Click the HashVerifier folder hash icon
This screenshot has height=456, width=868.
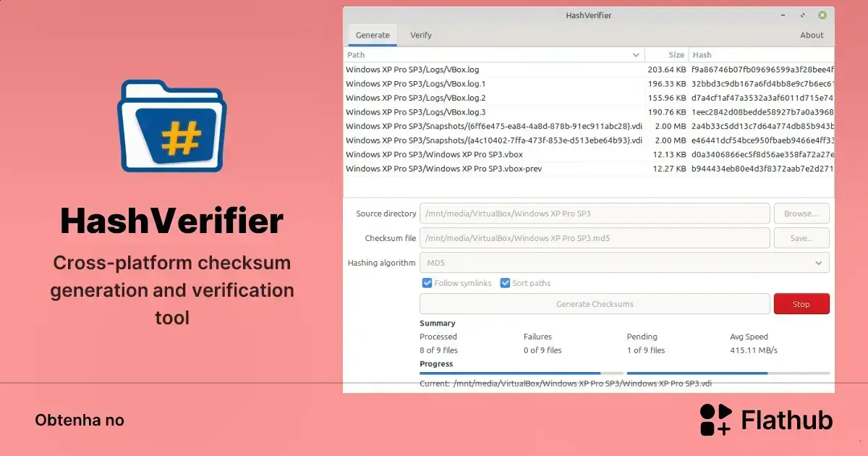point(171,126)
